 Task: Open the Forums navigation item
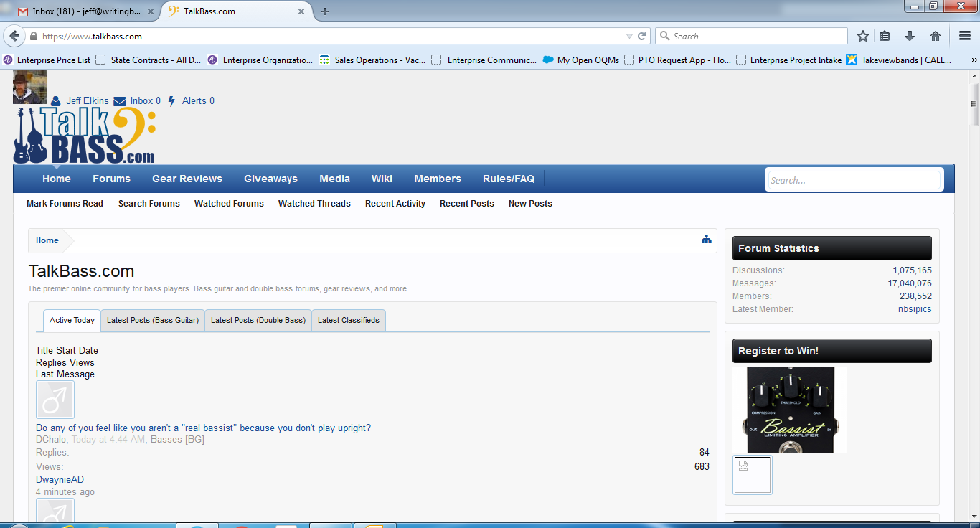pyautogui.click(x=111, y=179)
